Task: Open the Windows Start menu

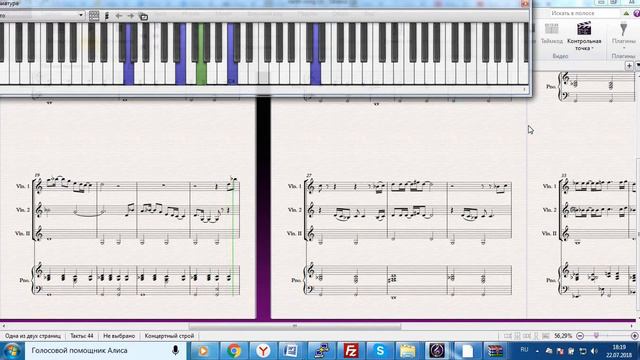Action: (x=12, y=351)
